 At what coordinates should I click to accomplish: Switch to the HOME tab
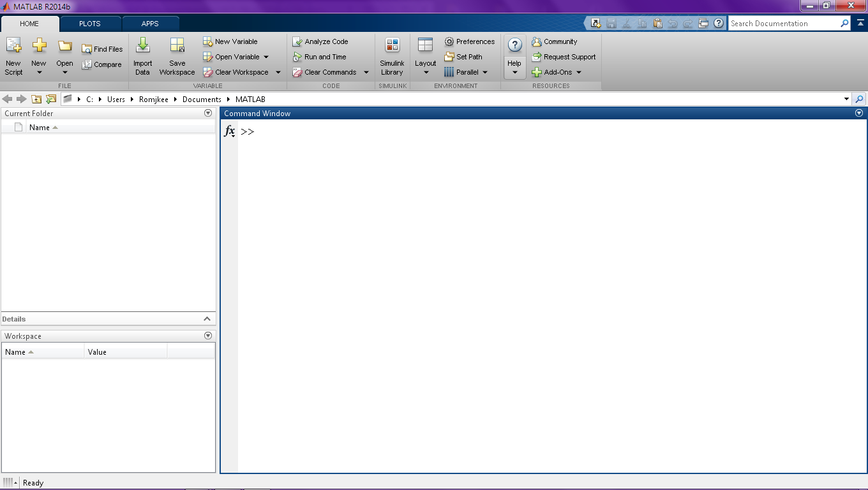(29, 24)
